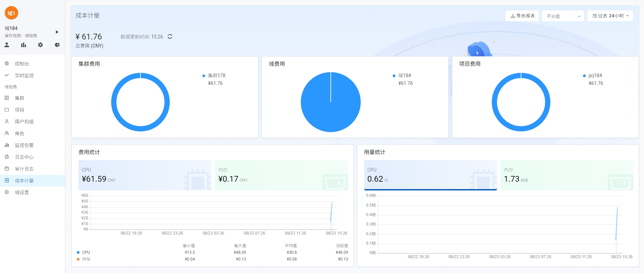This screenshot has height=273, width=644.
Task: Open 监控告警 in the sidebar
Action: tap(24, 145)
